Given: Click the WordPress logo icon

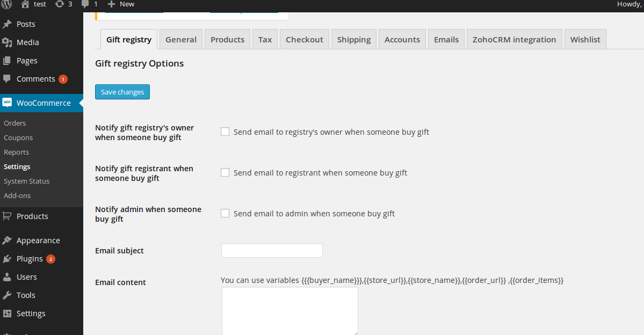Looking at the screenshot, I should pos(6,4).
